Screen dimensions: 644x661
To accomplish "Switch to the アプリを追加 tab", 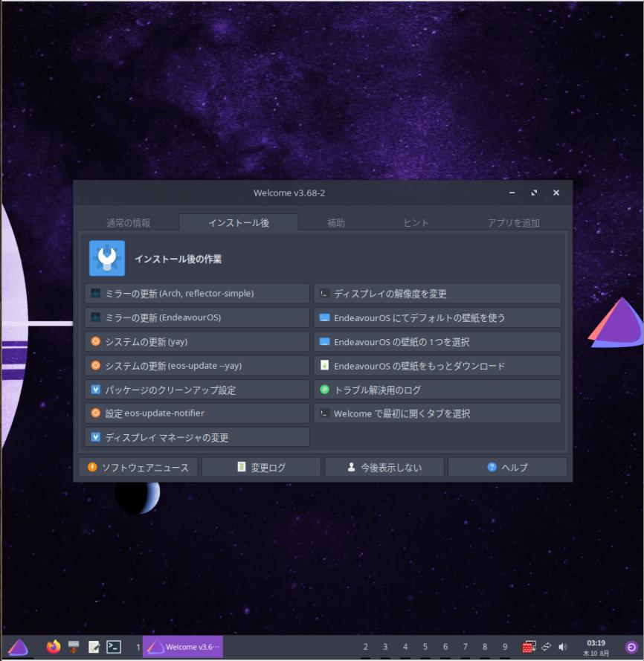I will [x=513, y=222].
